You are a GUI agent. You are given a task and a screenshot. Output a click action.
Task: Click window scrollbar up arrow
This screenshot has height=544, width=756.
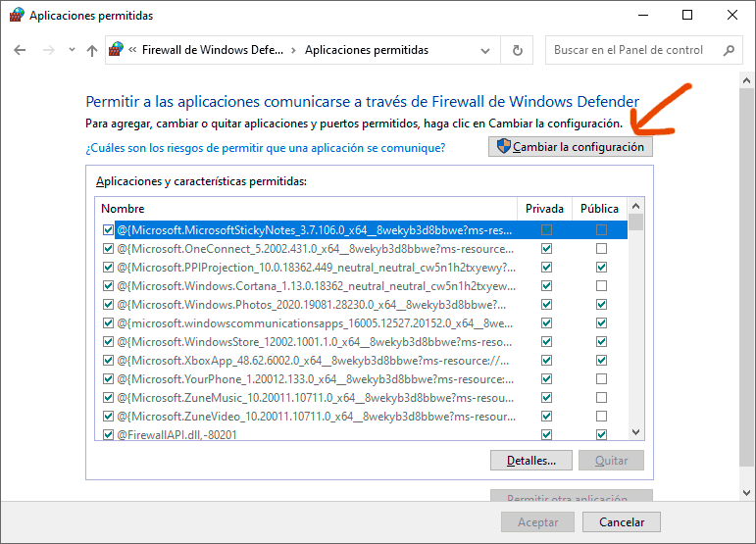(747, 81)
